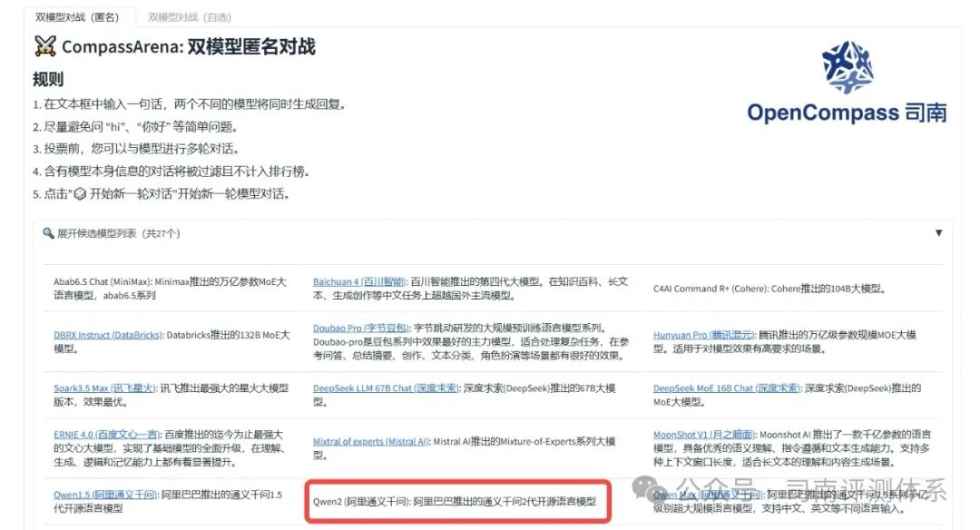Click 展开候选模型列表 (共27个) header text
The image size is (980, 530).
coord(118,233)
